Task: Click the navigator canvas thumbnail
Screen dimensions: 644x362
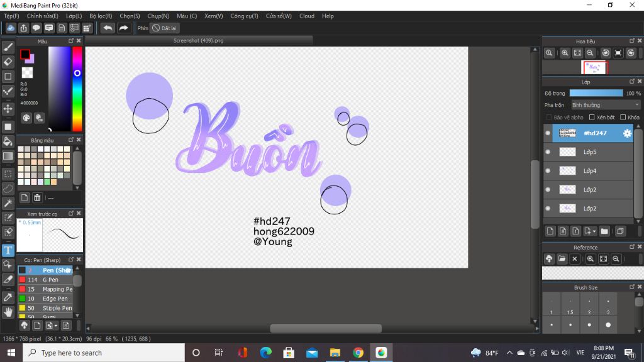Action: pos(594,67)
